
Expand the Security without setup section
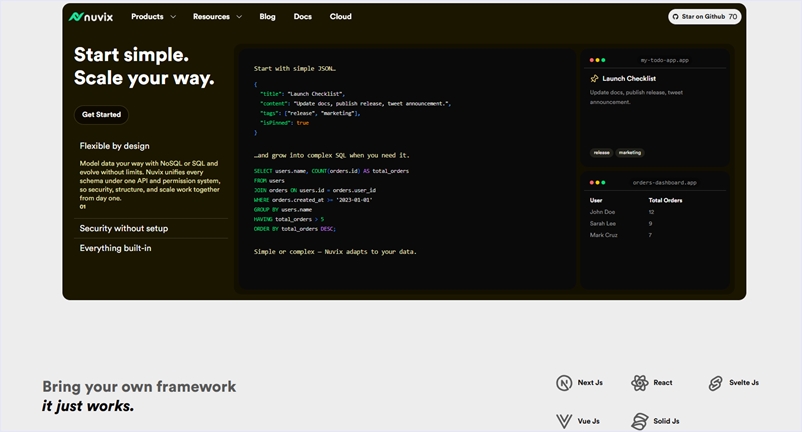tap(124, 228)
